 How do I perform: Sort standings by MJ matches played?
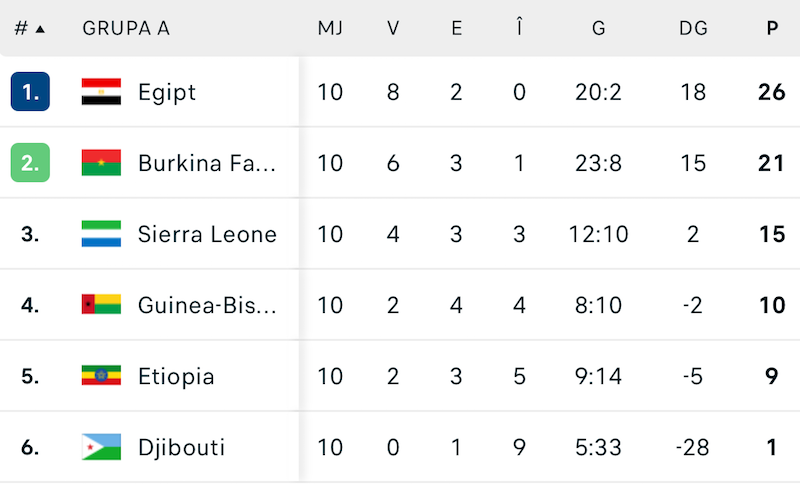[330, 28]
